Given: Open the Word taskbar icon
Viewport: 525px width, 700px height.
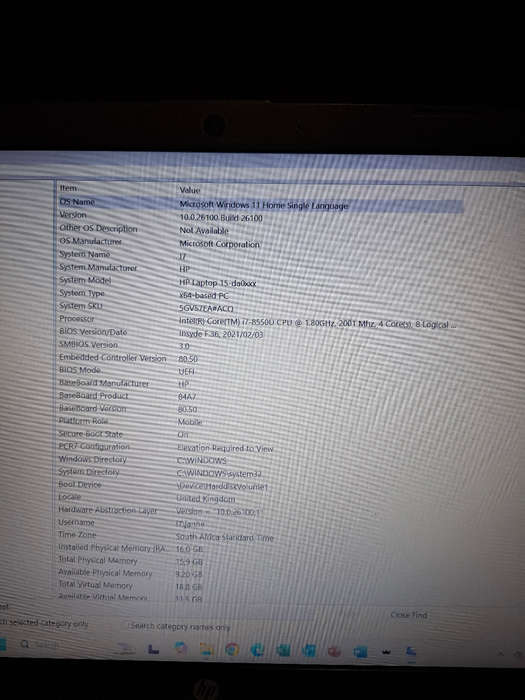Looking at the screenshot, I should (x=360, y=652).
